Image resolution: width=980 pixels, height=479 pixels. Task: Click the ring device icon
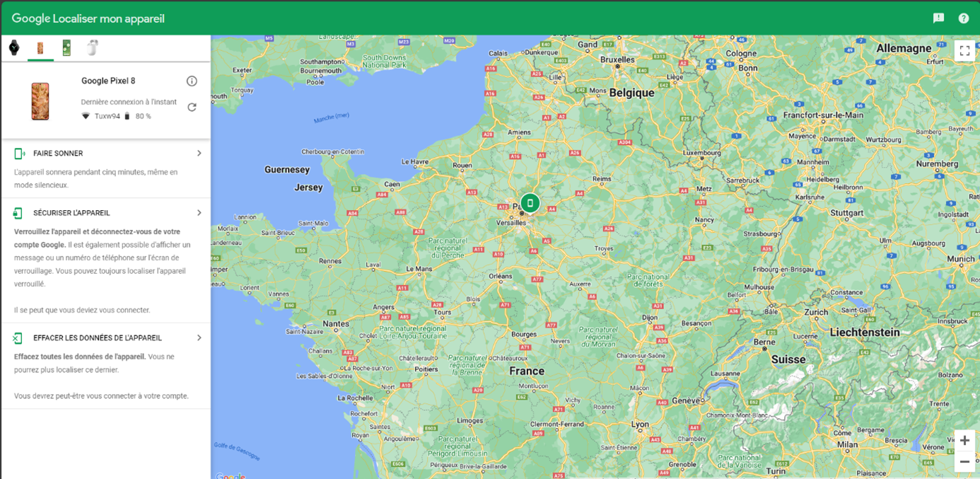click(19, 154)
